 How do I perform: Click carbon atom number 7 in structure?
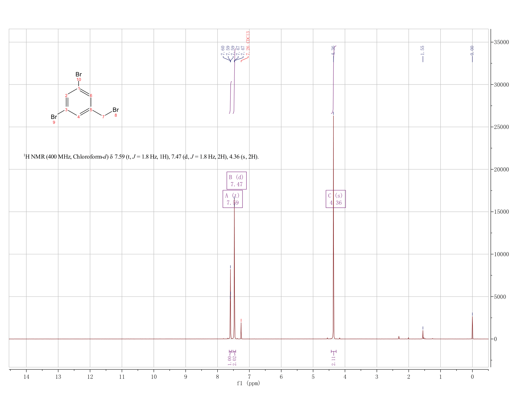[103, 117]
